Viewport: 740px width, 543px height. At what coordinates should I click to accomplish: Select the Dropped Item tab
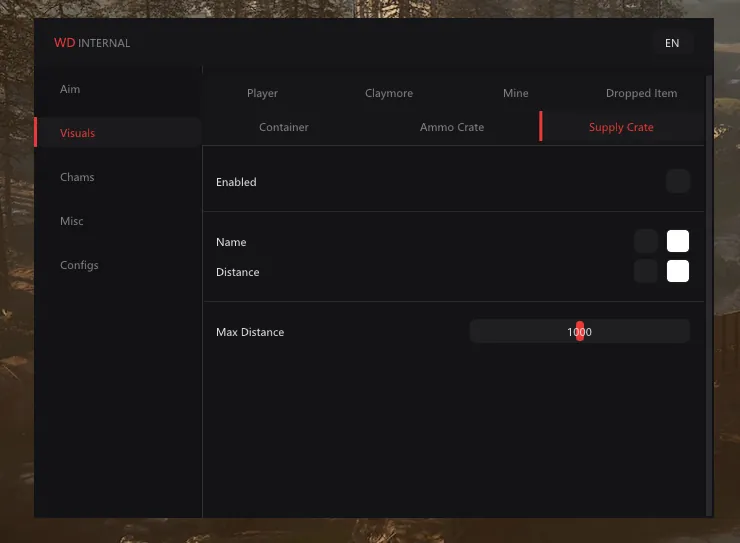[x=641, y=93]
